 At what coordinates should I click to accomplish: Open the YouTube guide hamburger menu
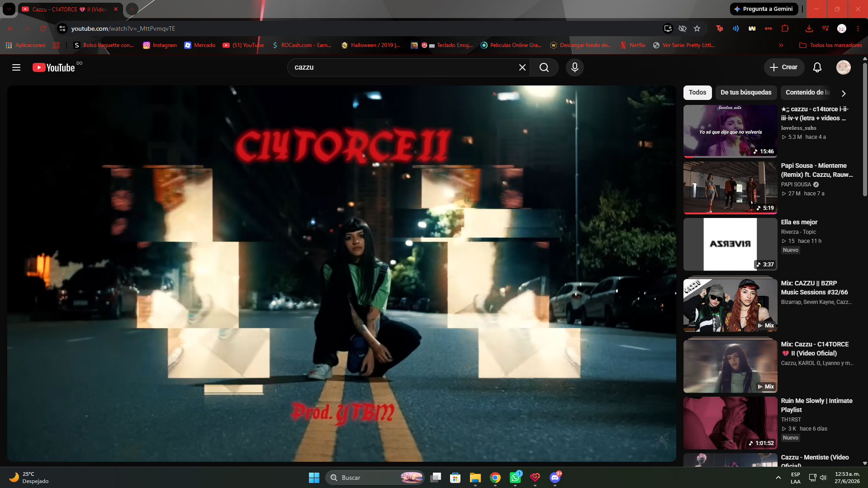pos(16,67)
